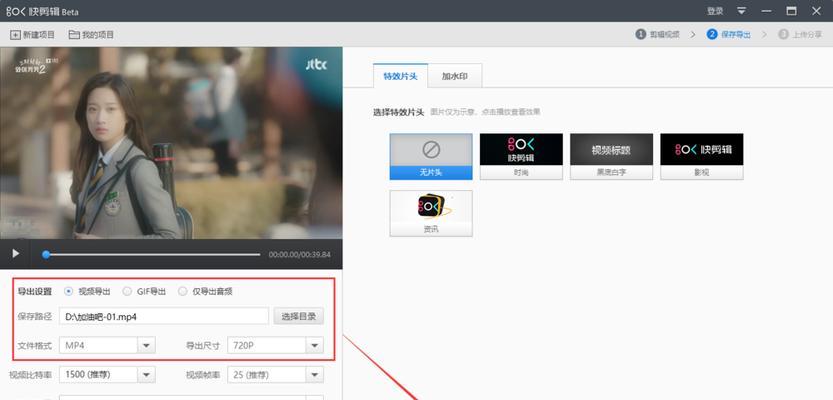
Task: Click the 选择目录 button
Action: tap(299, 317)
